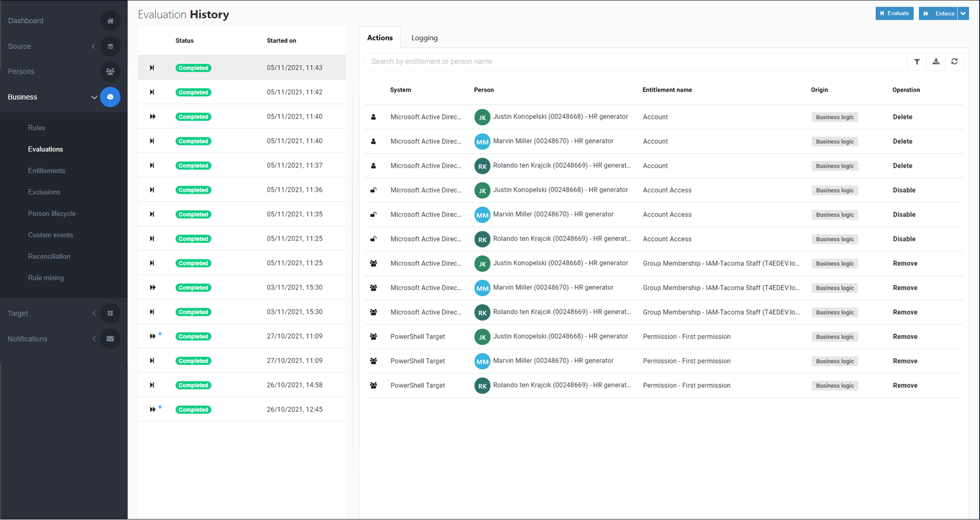The image size is (980, 520).
Task: Click Justin Konopelski's JK avatar in first row
Action: [x=482, y=117]
